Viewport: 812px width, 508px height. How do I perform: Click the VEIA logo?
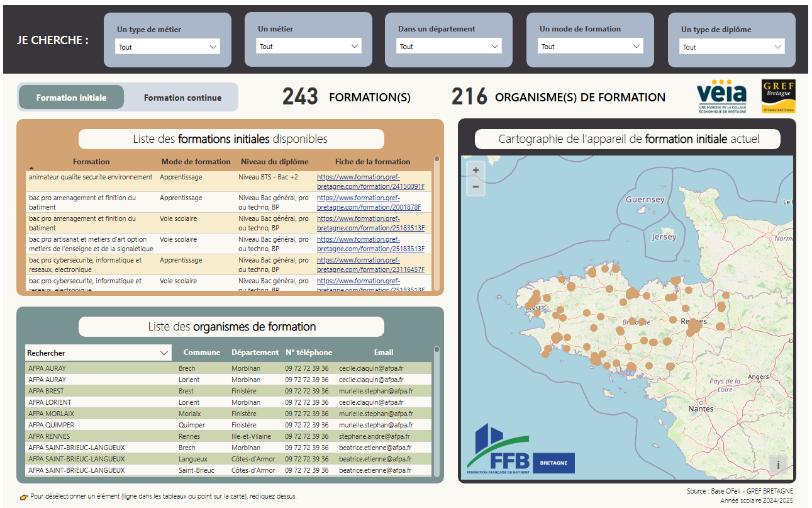click(x=721, y=96)
